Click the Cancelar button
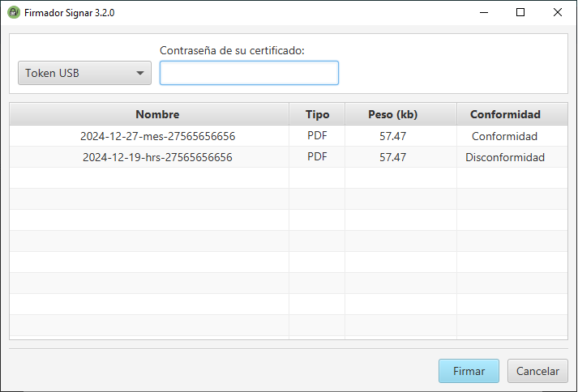Screen dimensions: 578x392 (537, 371)
